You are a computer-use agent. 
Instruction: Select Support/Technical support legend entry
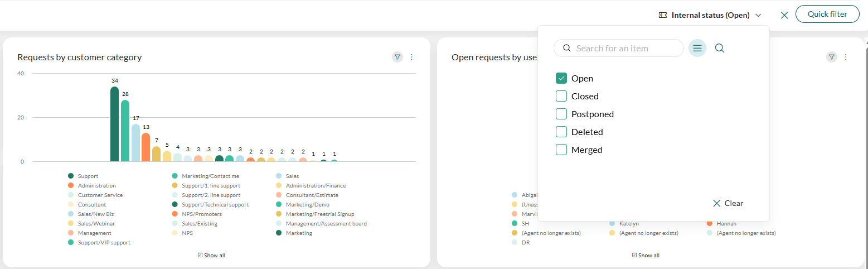211,205
